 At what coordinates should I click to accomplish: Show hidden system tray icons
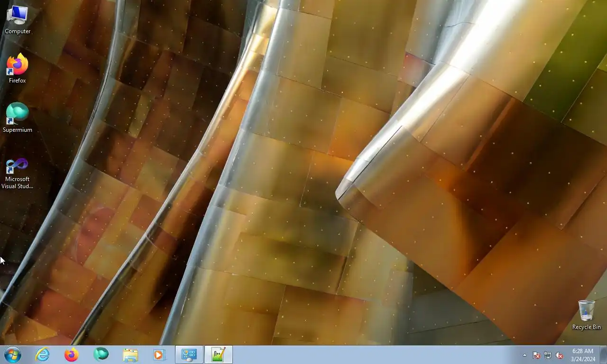click(x=524, y=355)
